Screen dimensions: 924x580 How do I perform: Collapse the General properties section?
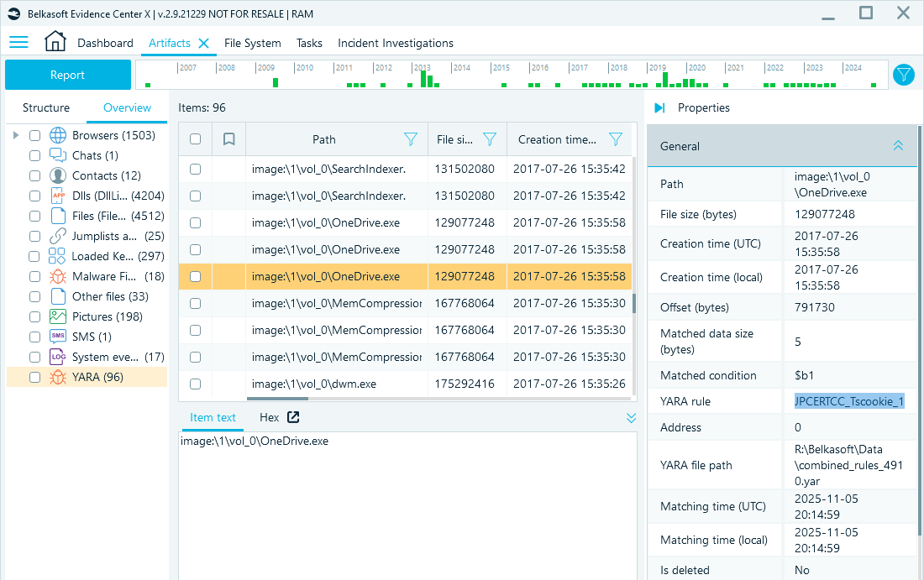pos(898,145)
